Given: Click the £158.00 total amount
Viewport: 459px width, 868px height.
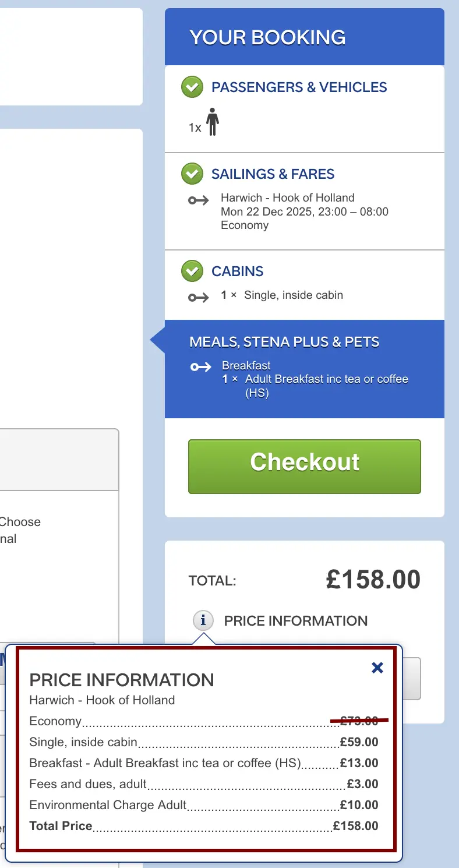Looking at the screenshot, I should coord(373,580).
